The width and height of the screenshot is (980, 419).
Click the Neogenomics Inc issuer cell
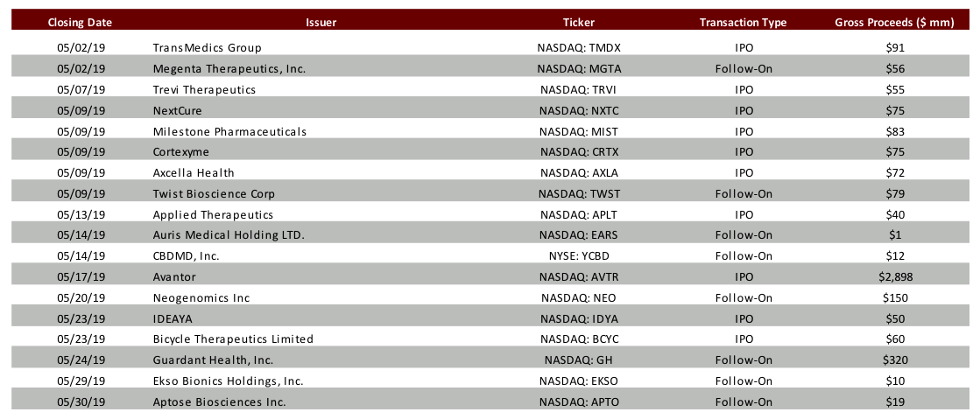coord(201,298)
